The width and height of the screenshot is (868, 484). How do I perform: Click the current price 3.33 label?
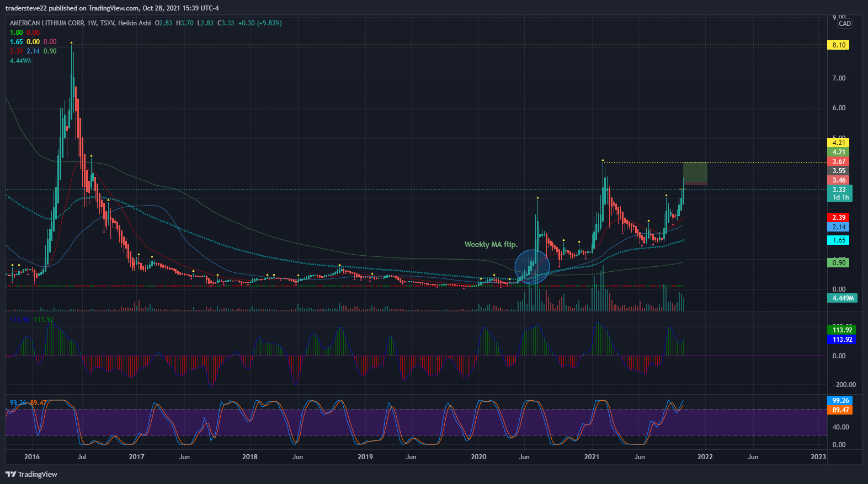pyautogui.click(x=839, y=190)
